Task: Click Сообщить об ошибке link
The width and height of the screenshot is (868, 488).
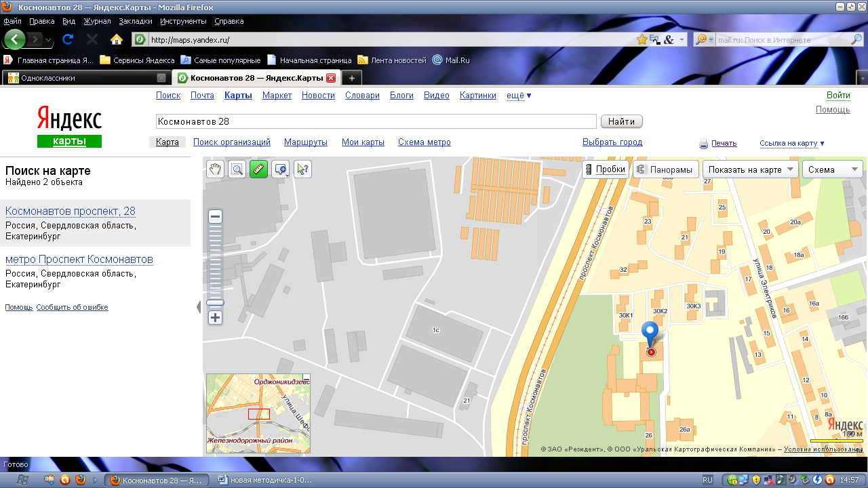Action: (x=72, y=307)
